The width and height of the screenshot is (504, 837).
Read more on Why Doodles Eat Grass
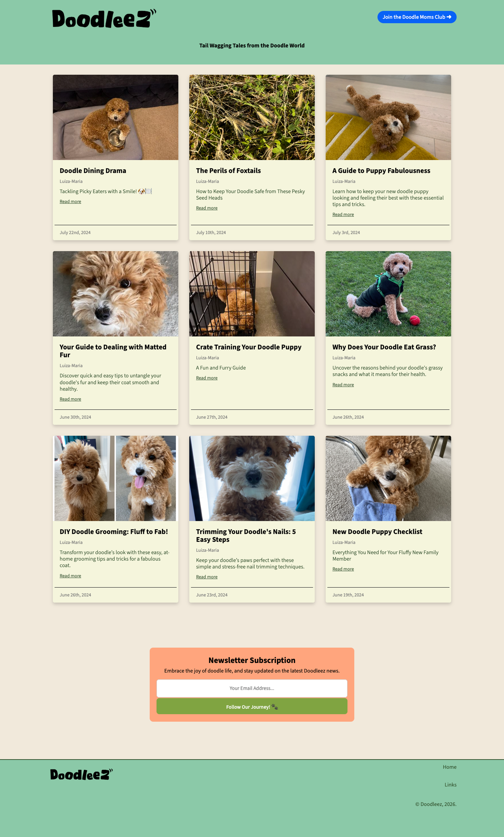tap(343, 385)
